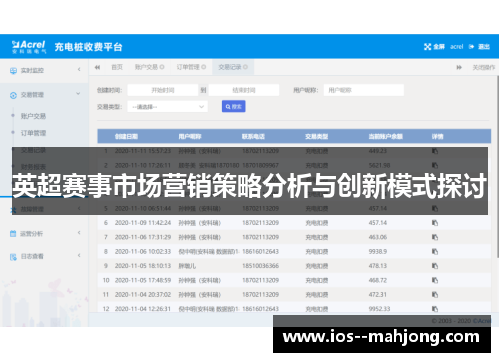Click the vertical scrollbar of the table
This screenshot has width=500, height=362.
pos(498,167)
